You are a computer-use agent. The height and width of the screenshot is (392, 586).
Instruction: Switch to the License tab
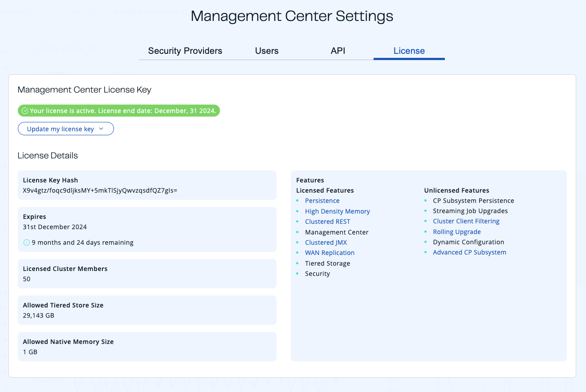(x=409, y=51)
